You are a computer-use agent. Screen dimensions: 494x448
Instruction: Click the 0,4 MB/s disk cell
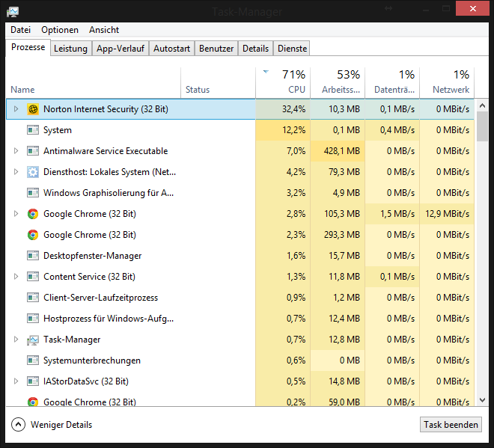click(x=392, y=129)
